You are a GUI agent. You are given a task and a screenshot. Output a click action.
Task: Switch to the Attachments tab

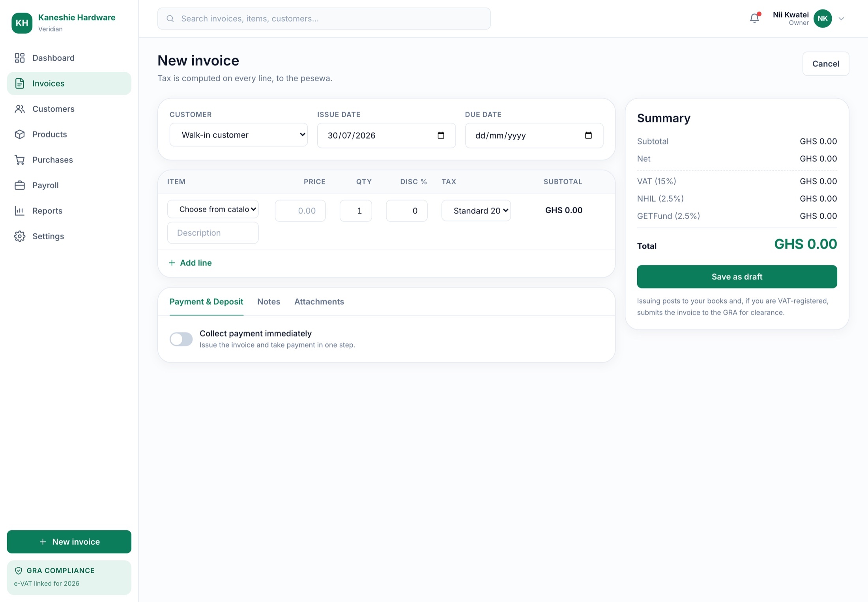pos(319,302)
